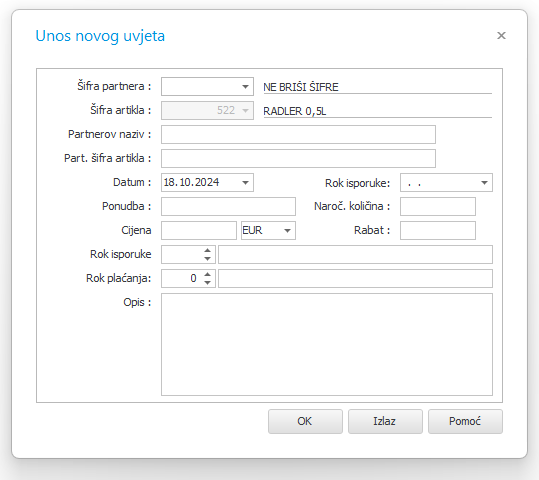Viewport: 539px width, 480px height.
Task: Click the Izlaz button
Action: click(x=385, y=421)
